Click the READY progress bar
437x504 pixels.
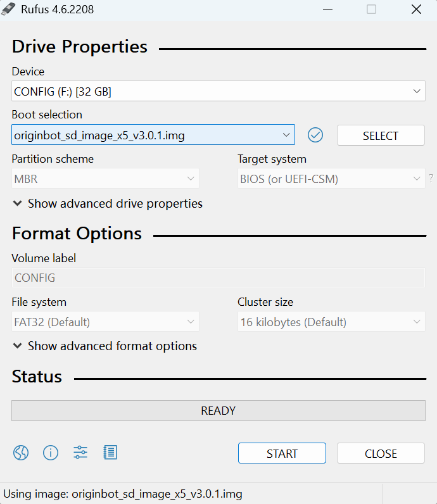coord(218,410)
